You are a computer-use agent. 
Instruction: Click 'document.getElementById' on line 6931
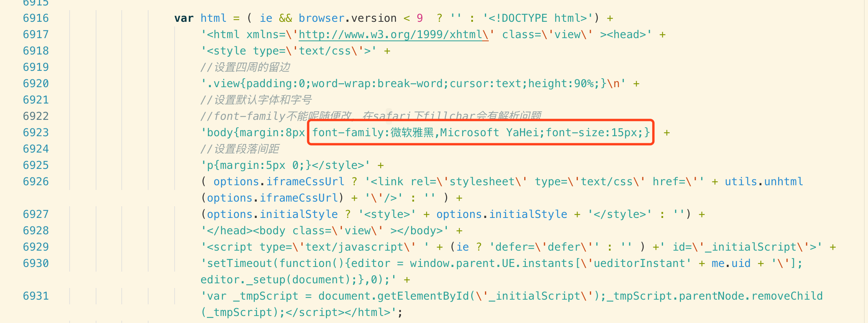pos(394,296)
